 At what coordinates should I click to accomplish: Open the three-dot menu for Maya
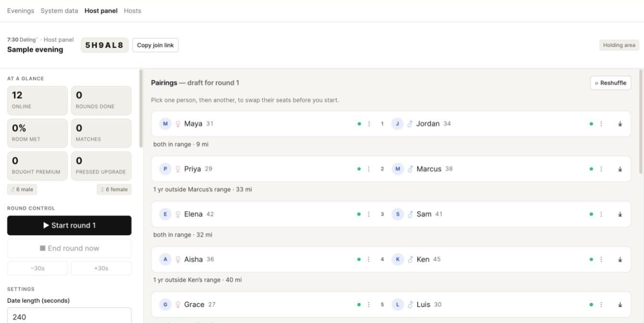tap(369, 124)
